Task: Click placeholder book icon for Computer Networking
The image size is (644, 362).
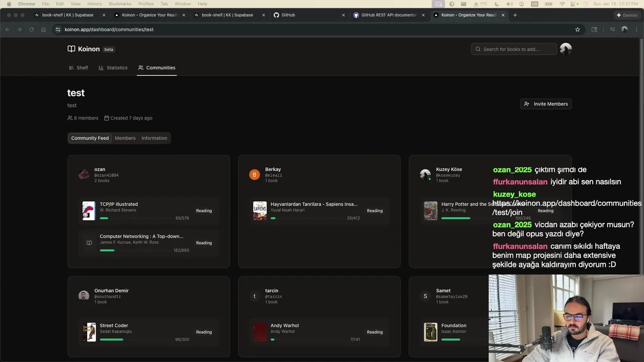Action: (x=89, y=243)
